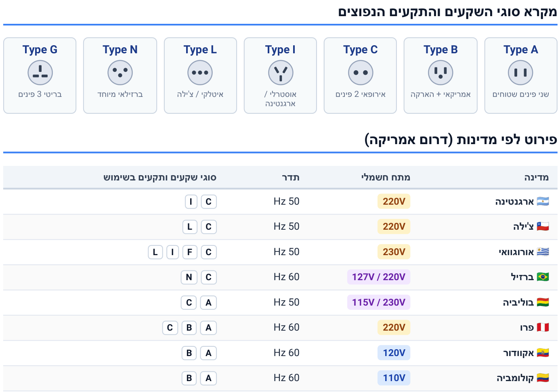Click the 'Hz 60' frequency in Brazil row

286,277
